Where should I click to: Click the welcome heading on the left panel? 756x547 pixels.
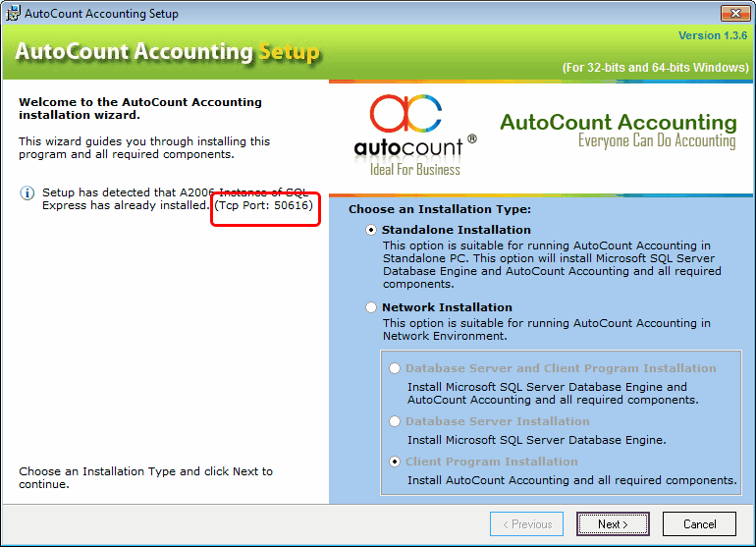click(140, 109)
